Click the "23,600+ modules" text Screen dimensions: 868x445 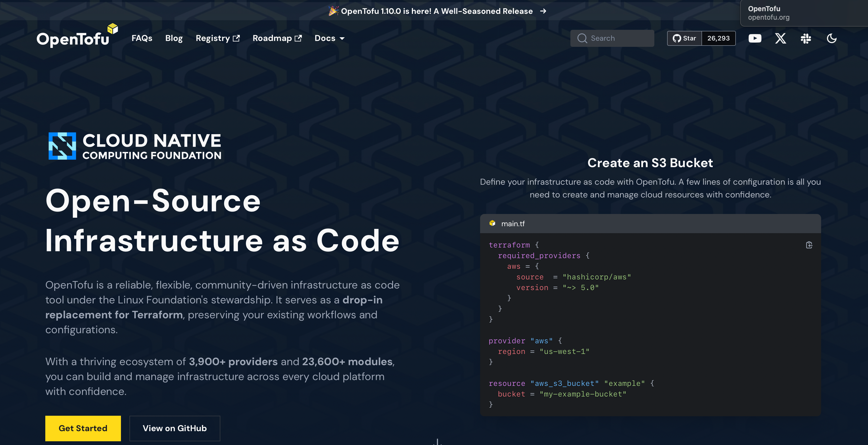pos(347,361)
